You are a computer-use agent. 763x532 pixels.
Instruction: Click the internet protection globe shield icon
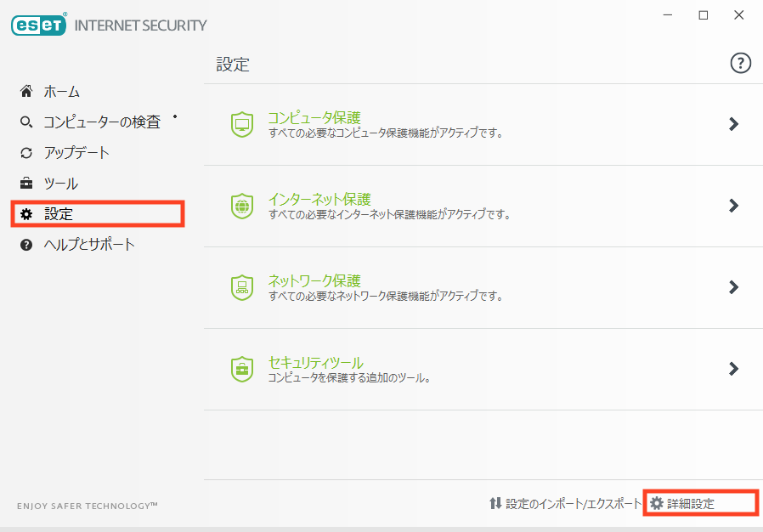[242, 207]
